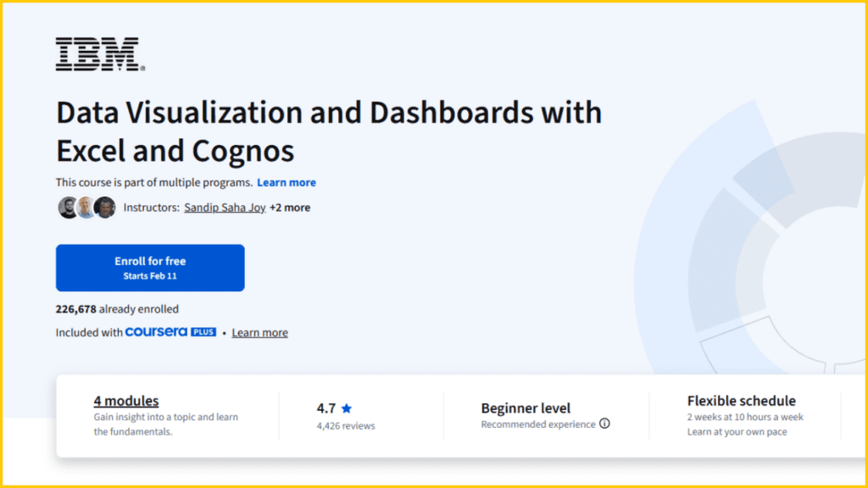Click the Flexible schedule heading
The height and width of the screenshot is (488, 868).
[x=742, y=401]
